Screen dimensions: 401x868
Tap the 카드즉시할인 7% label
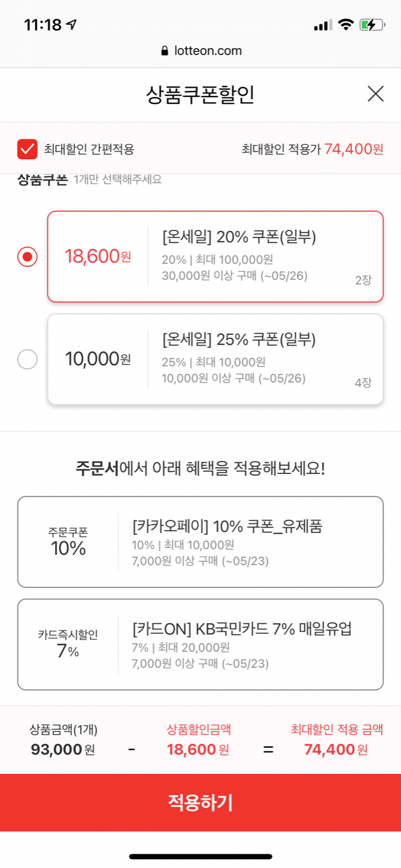coord(68,644)
